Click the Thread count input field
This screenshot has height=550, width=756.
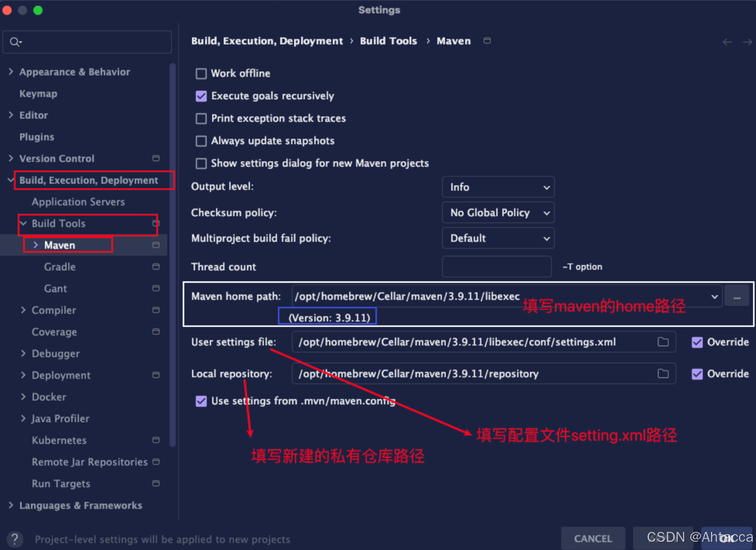[x=496, y=267]
